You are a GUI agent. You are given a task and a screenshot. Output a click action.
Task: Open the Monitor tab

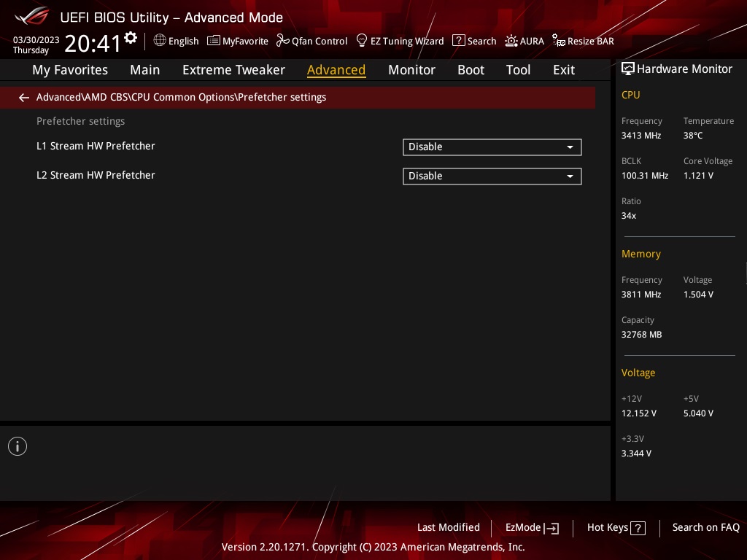click(411, 70)
